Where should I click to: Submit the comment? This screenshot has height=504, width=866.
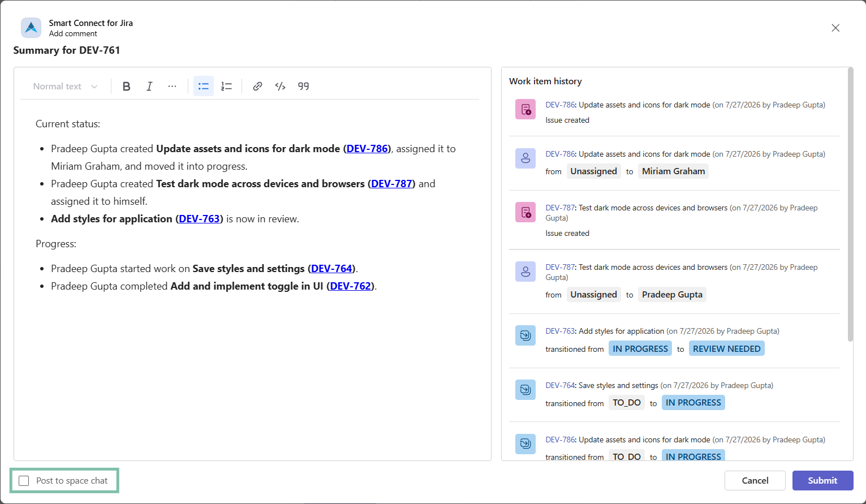pyautogui.click(x=822, y=480)
